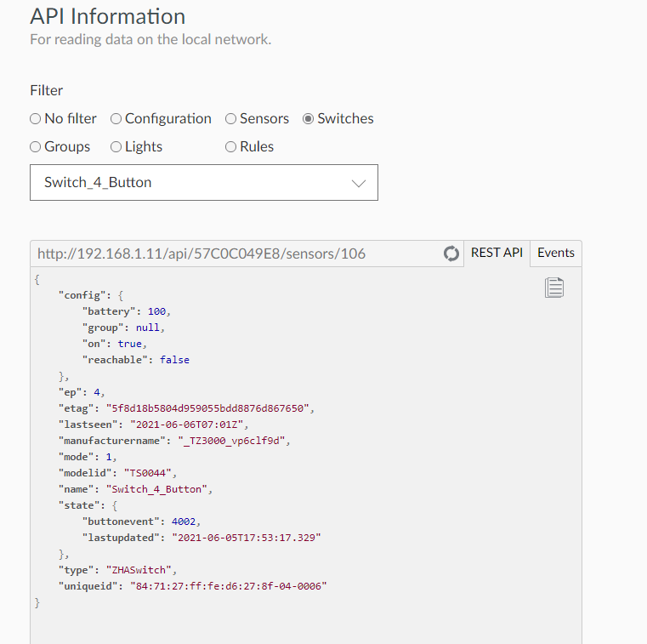Copy JSON using the clipboard icon
This screenshot has width=647, height=644.
553,288
